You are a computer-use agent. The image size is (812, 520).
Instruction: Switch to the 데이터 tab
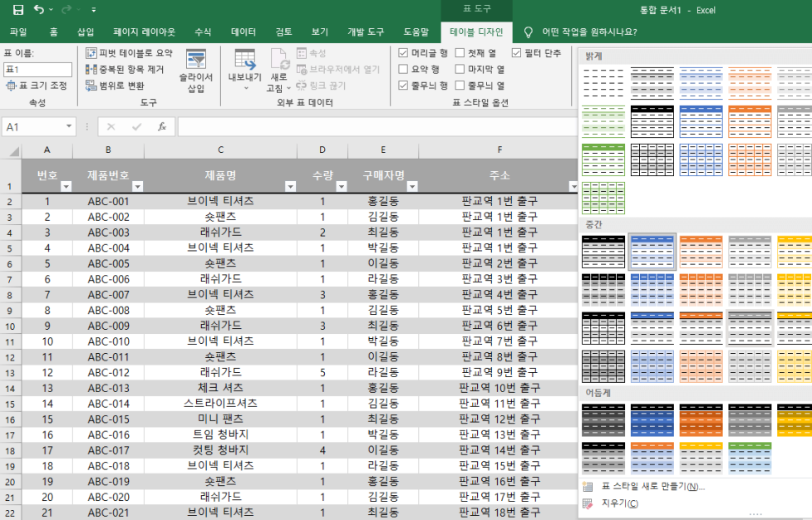(244, 32)
